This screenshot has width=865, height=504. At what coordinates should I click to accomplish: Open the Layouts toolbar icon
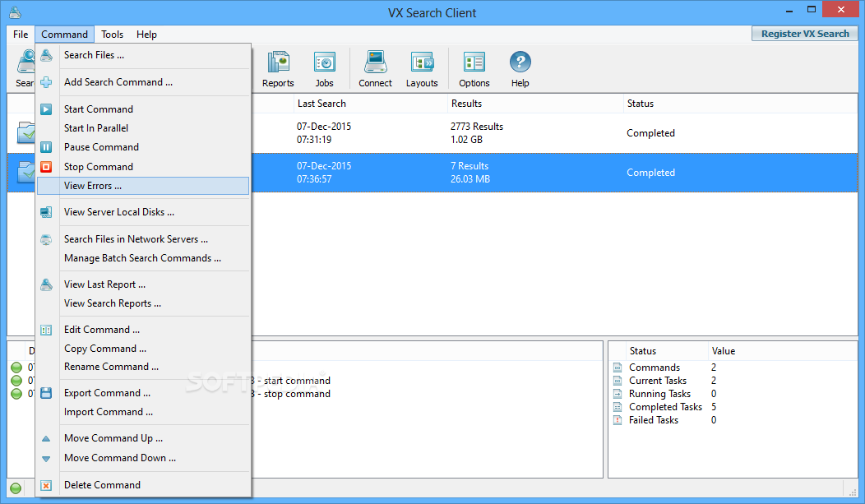pyautogui.click(x=422, y=69)
